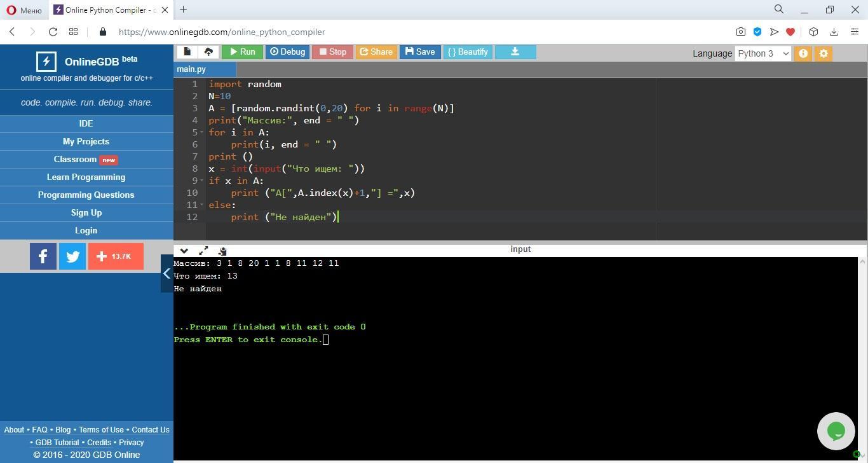The image size is (868, 463).
Task: Click the send flow arrow icon
Action: click(x=774, y=32)
